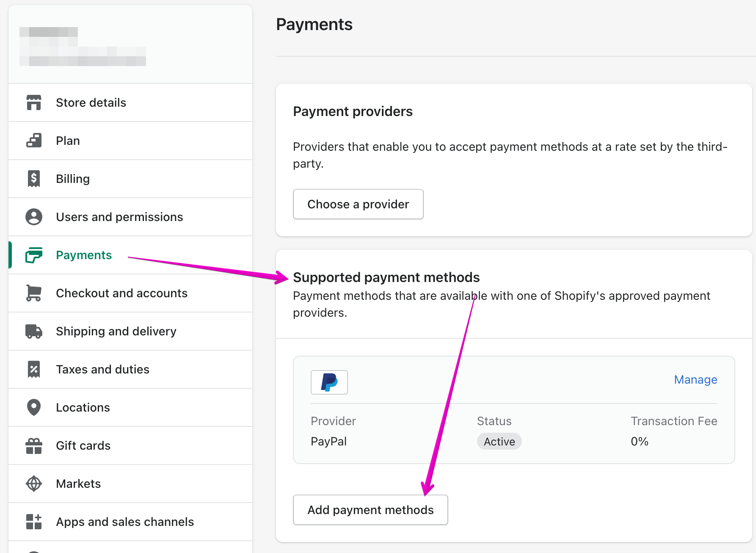Click the Markets globe icon
756x553 pixels.
tap(34, 484)
